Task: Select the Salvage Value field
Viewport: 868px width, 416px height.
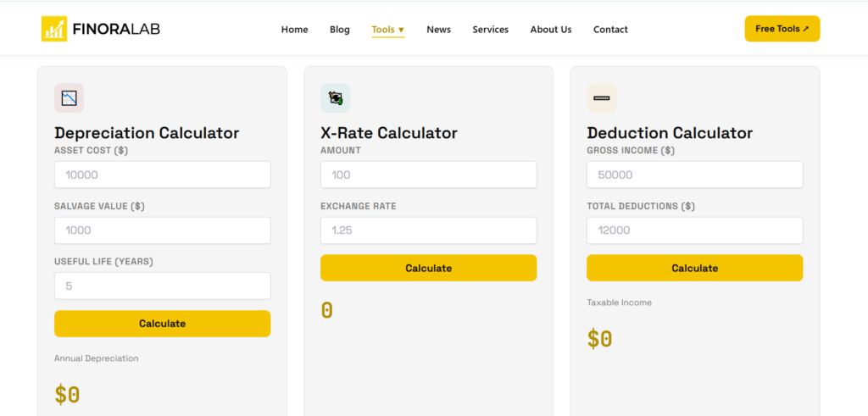Action: pos(162,230)
